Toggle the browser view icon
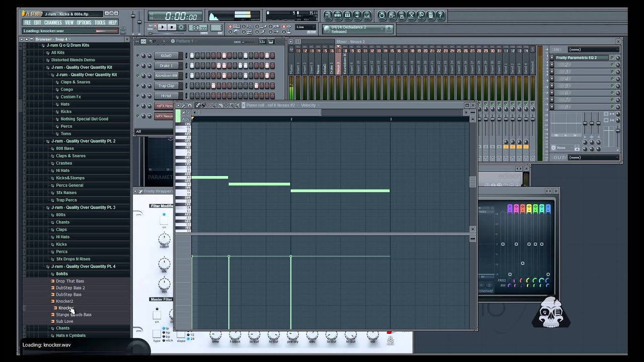This screenshot has width=644, height=362. click(357, 16)
